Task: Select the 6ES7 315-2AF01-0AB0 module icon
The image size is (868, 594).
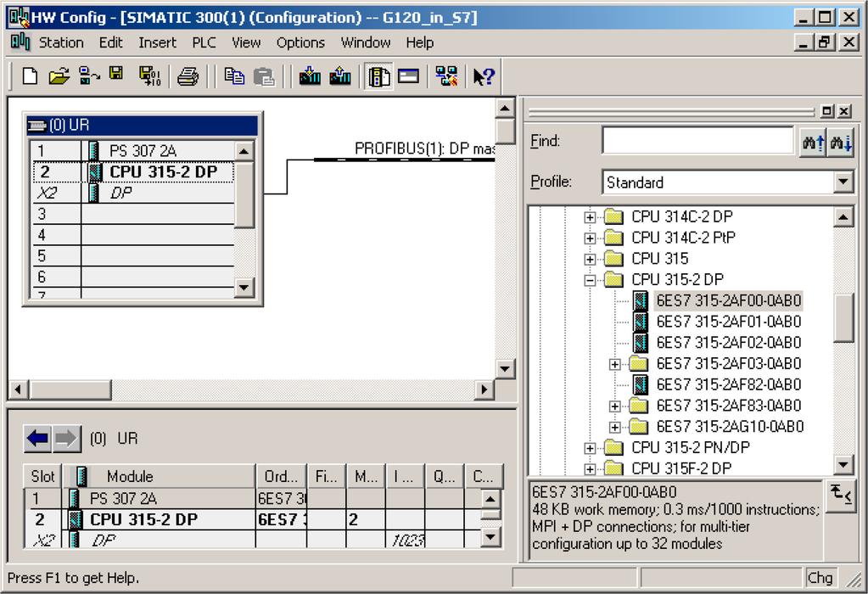Action: pos(641,322)
